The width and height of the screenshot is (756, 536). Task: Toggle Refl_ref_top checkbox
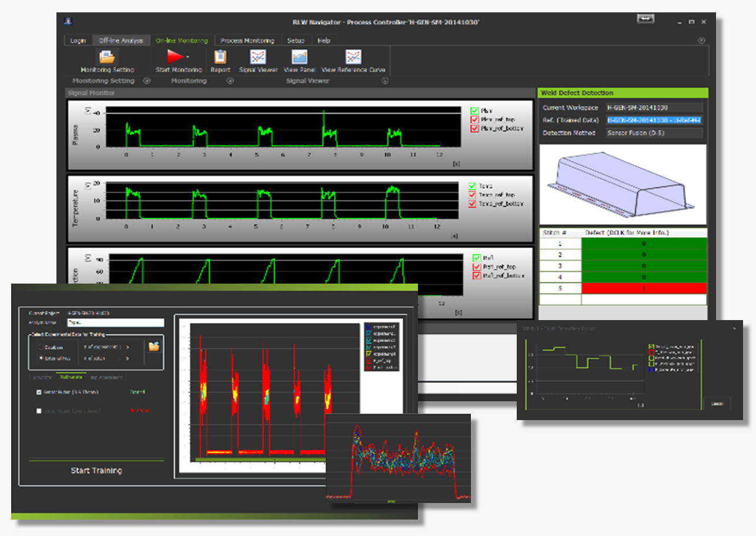tap(476, 267)
